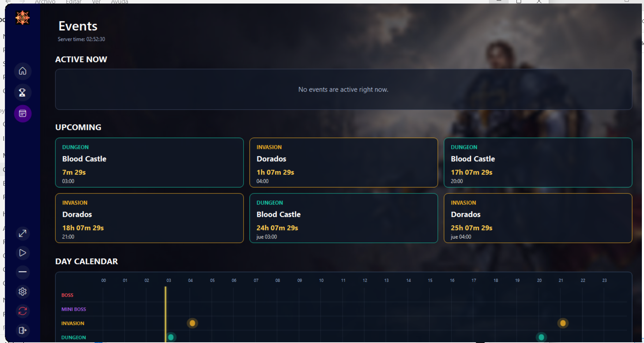The image size is (644, 343).
Task: Open the Dorados jue 04:00 card
Action: click(x=538, y=218)
